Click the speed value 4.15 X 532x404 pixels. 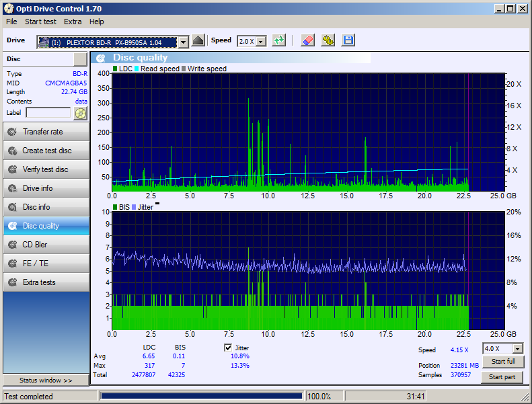pyautogui.click(x=459, y=350)
